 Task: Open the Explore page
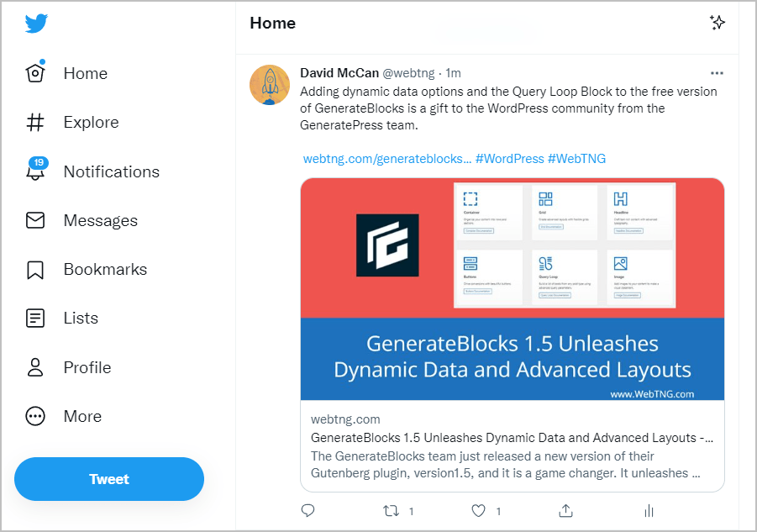(x=91, y=122)
